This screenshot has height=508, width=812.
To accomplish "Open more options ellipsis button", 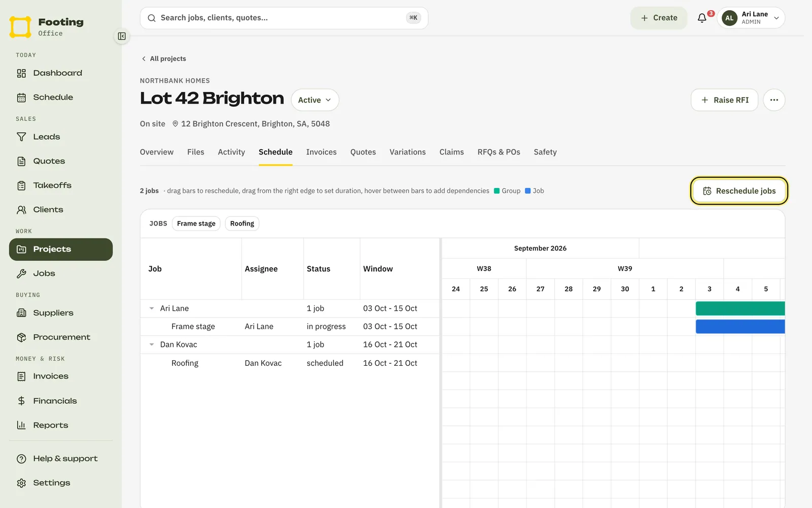I will pyautogui.click(x=774, y=100).
